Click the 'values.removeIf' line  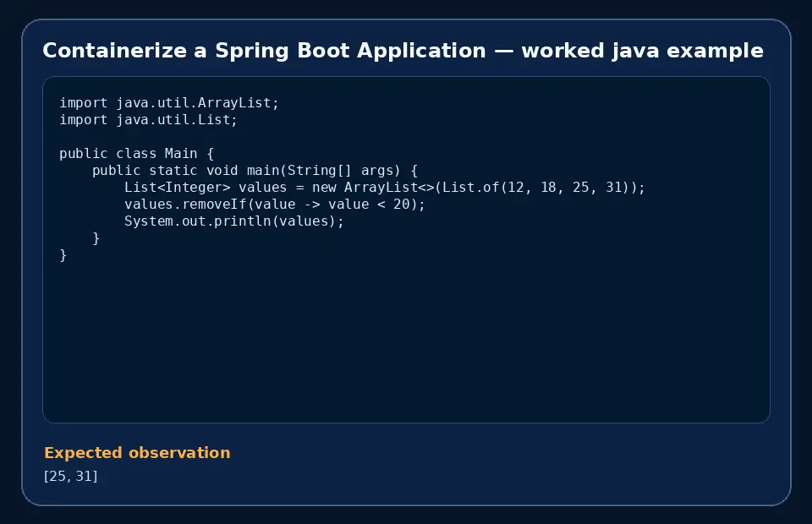click(x=274, y=205)
